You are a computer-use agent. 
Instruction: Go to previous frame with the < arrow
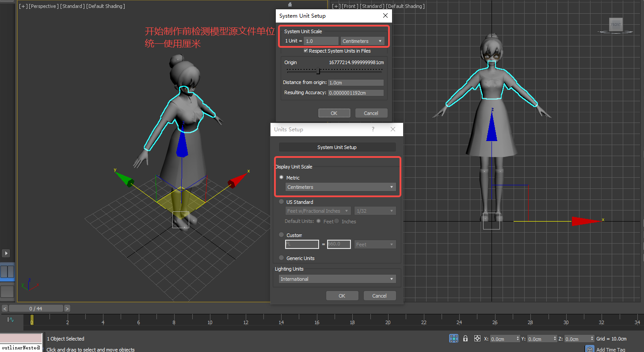coord(5,309)
